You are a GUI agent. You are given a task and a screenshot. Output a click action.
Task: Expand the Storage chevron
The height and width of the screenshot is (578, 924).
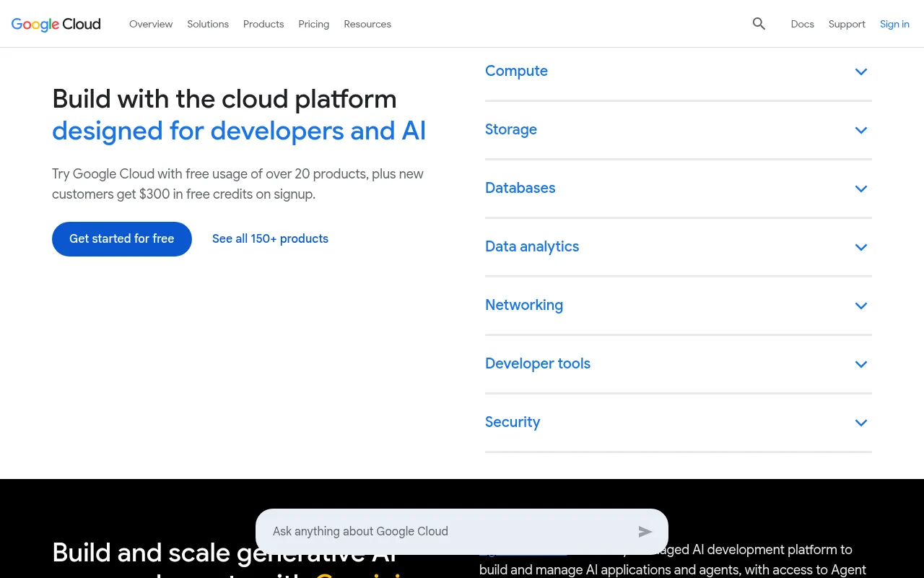tap(860, 130)
